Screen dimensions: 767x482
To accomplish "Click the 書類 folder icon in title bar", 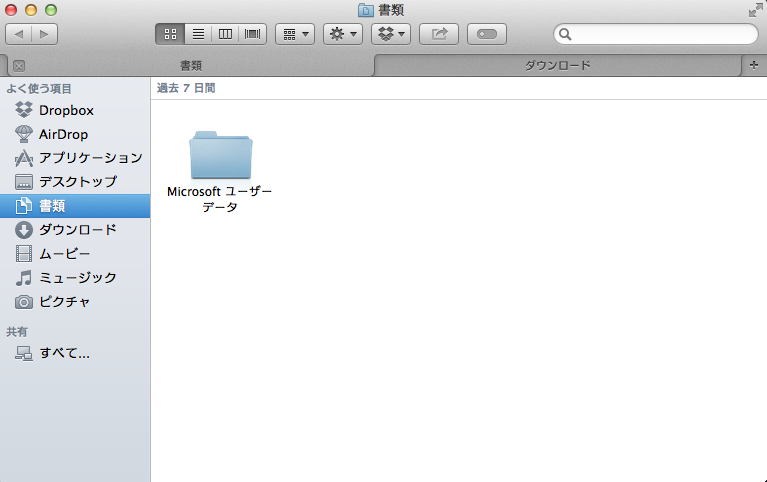I will [x=365, y=10].
